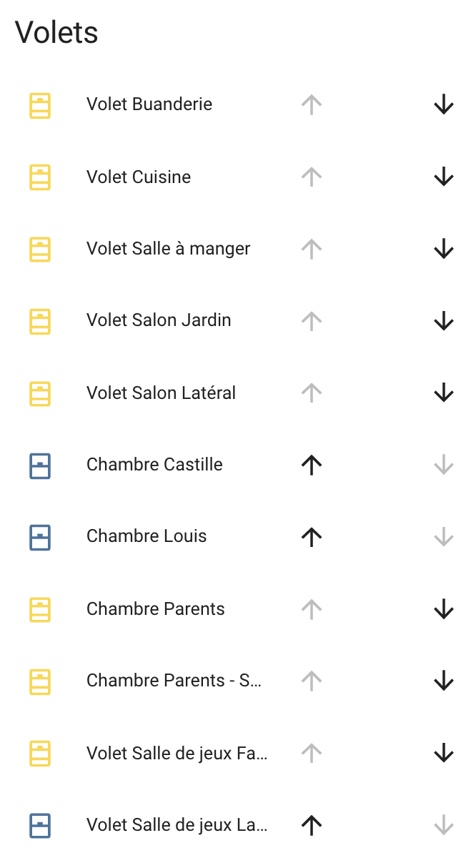Raise the Chambre Louis shutter

[x=312, y=537]
